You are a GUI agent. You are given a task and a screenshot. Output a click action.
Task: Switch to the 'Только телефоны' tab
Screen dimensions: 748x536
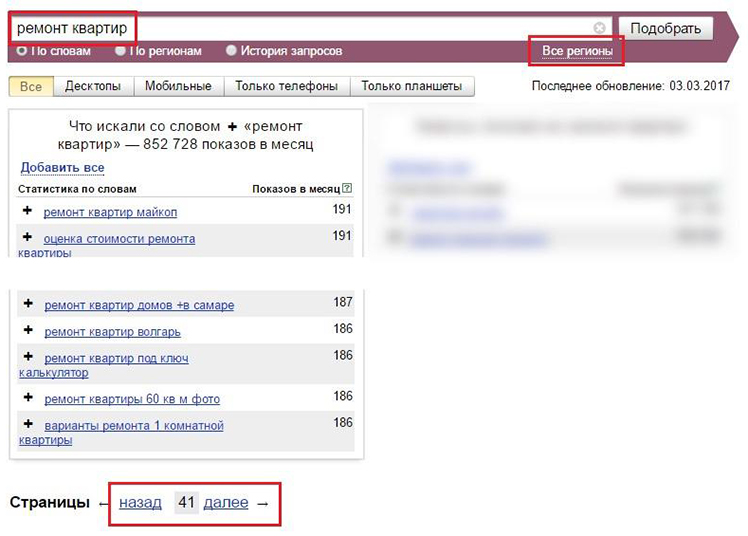coord(286,87)
